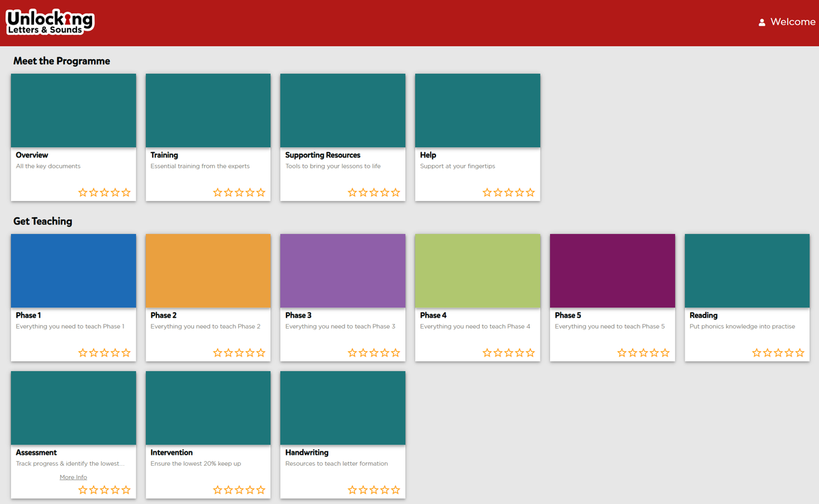Open the Supporting Resources card image

[x=343, y=110]
